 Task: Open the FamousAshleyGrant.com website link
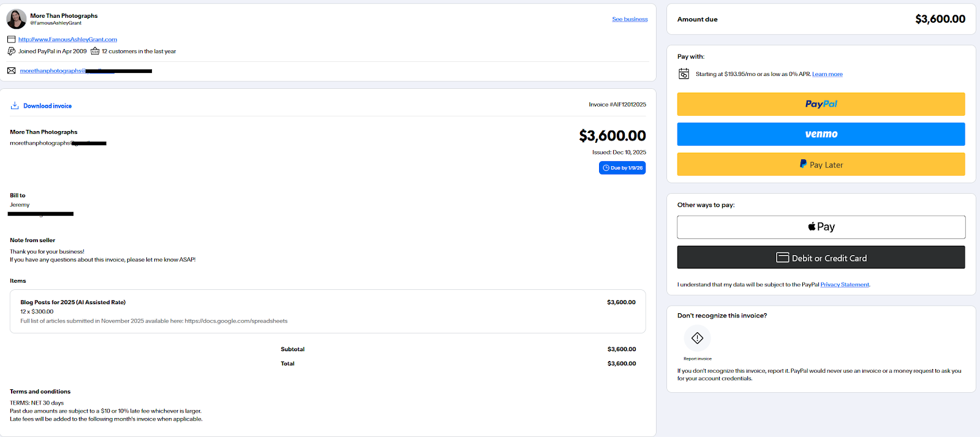pos(67,39)
